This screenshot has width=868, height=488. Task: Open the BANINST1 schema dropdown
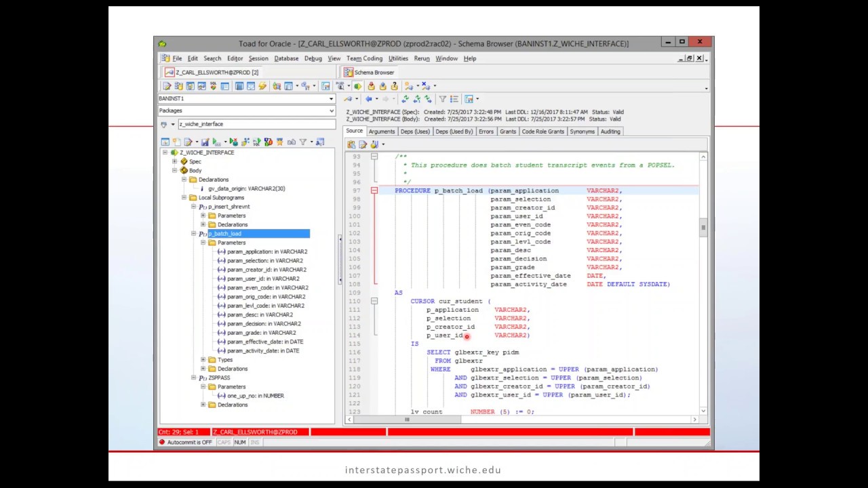coord(331,99)
